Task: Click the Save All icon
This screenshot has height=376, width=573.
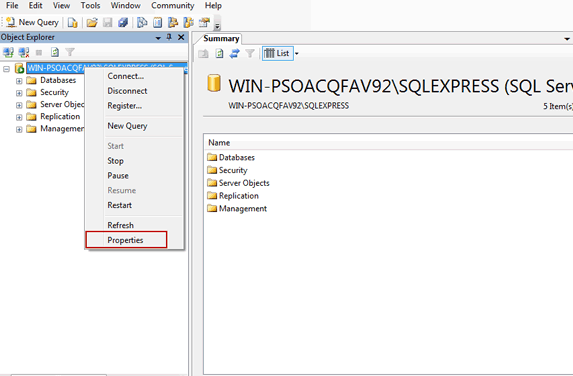Action: pyautogui.click(x=123, y=23)
